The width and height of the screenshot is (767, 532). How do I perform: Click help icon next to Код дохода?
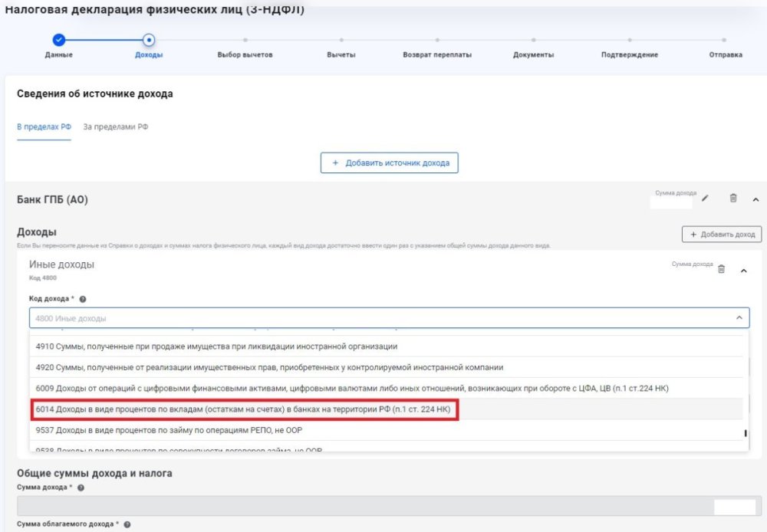[82, 299]
